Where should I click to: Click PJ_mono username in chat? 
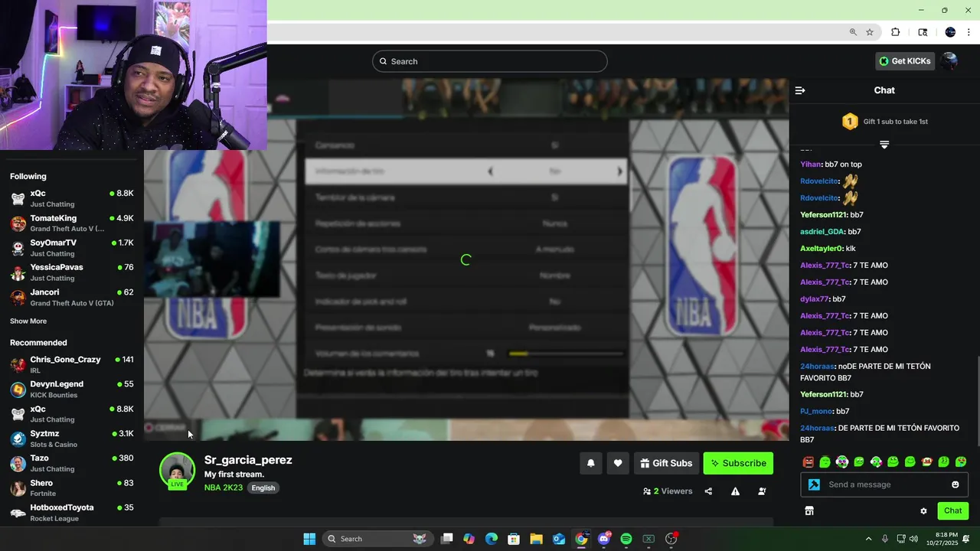coord(816,412)
